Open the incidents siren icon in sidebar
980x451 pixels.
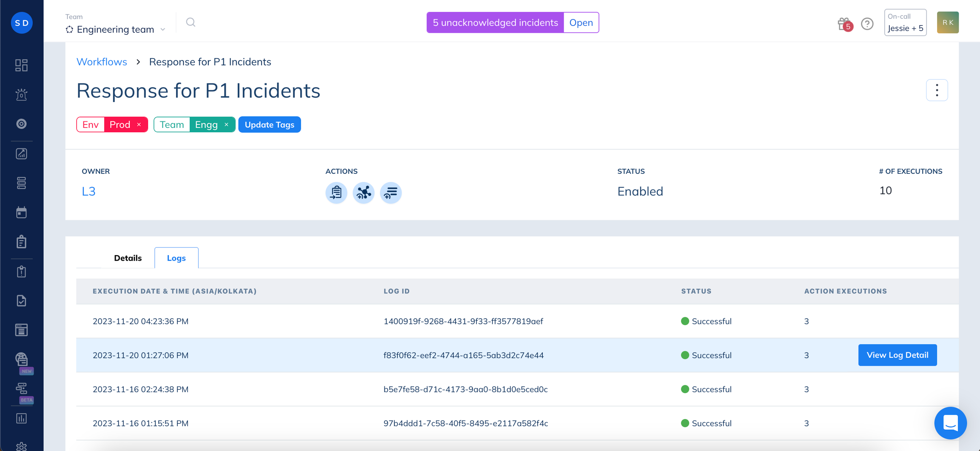coord(21,94)
